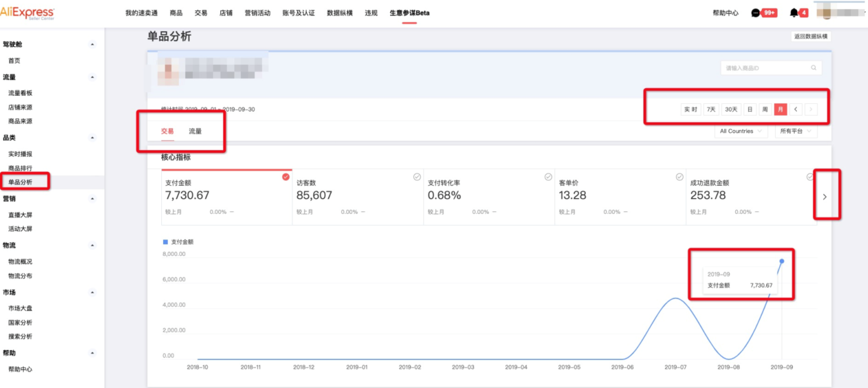
Task: Open 活动大屏 in sidebar
Action: (20, 229)
